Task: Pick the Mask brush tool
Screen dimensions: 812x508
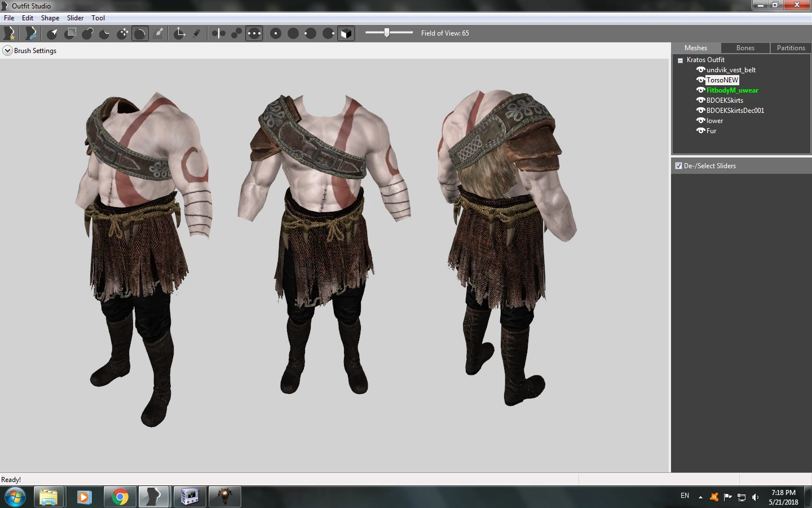Action: [70, 33]
